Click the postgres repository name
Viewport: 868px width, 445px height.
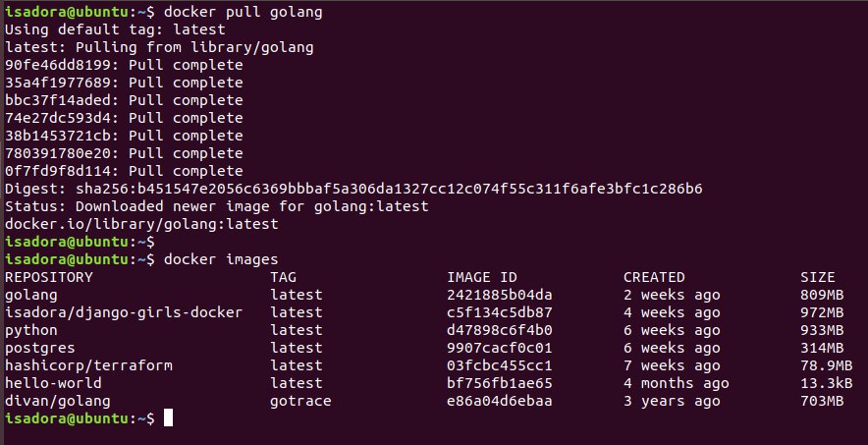[x=39, y=348]
